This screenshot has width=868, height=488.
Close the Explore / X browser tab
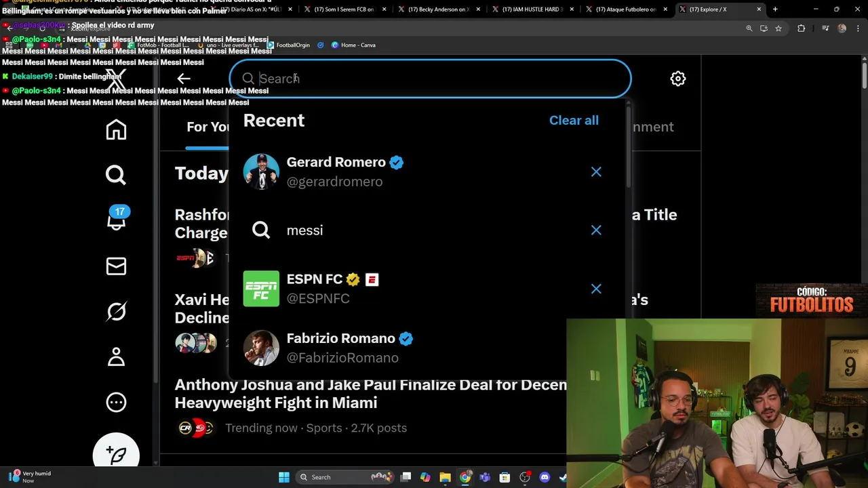tap(759, 9)
